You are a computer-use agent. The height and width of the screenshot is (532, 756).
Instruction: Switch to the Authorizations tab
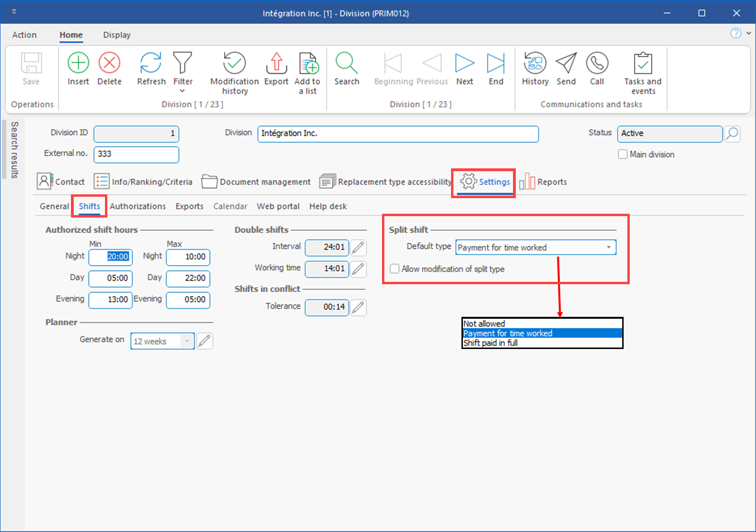tap(138, 207)
